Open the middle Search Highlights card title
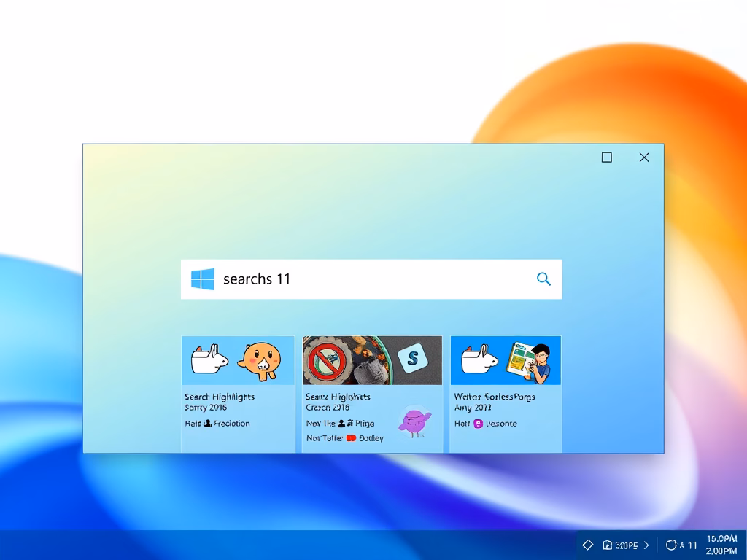This screenshot has height=560, width=747. (x=338, y=397)
